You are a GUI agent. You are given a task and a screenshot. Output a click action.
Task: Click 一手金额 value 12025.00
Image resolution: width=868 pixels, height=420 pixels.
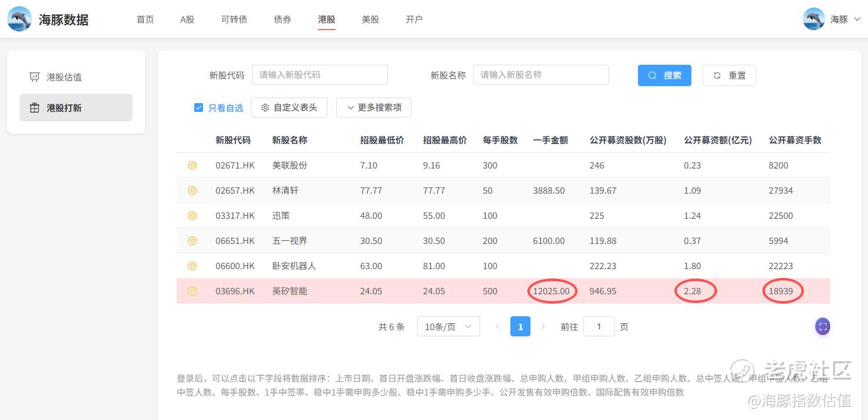click(551, 291)
